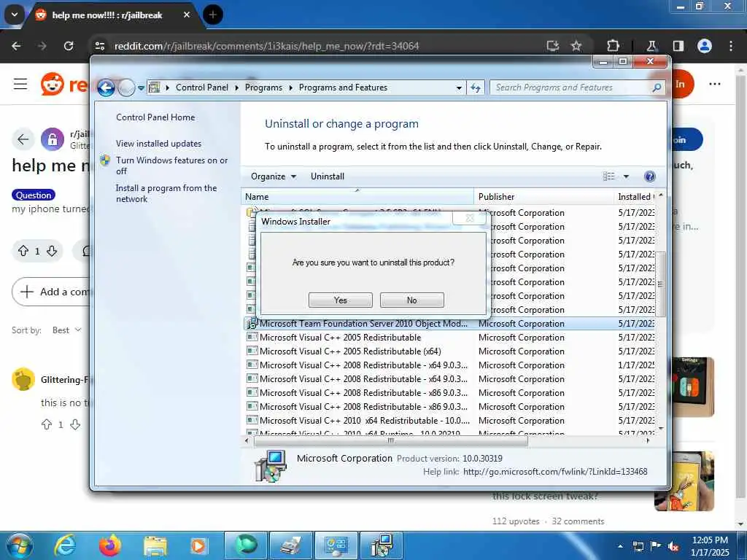This screenshot has height=560, width=747.
Task: Sort by Publisher column header
Action: point(543,197)
